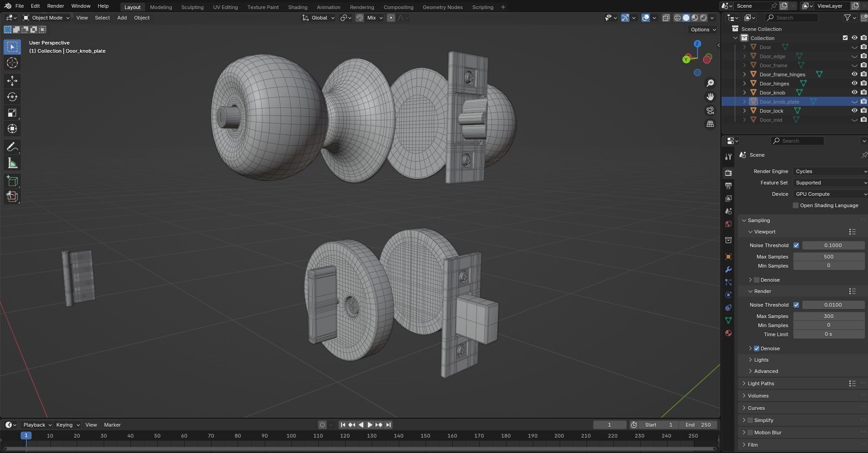Click the Render Time Limit field
This screenshot has width=868, height=453.
[x=828, y=334]
